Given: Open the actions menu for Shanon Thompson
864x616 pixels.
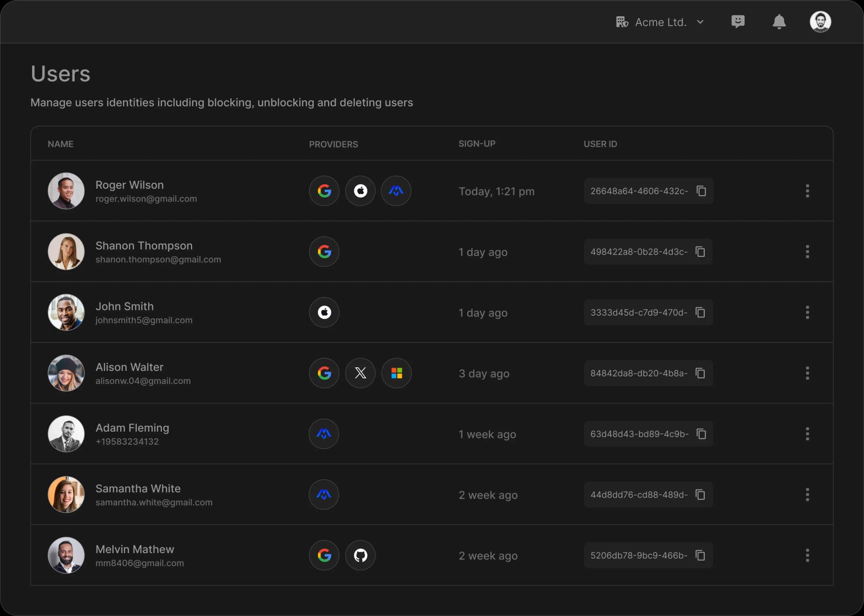Looking at the screenshot, I should pyautogui.click(x=807, y=252).
